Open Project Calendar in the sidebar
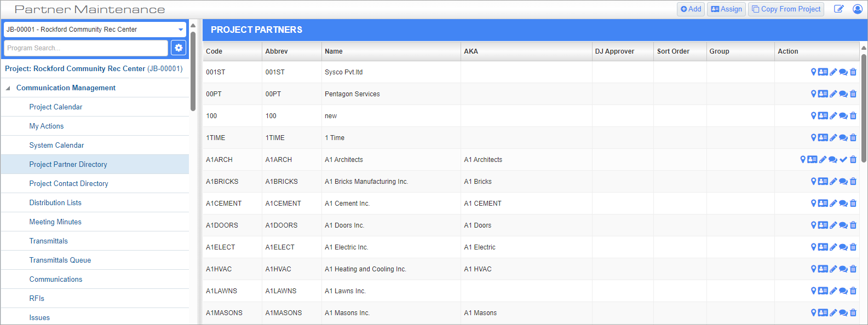Viewport: 868px width, 325px height. [x=56, y=107]
